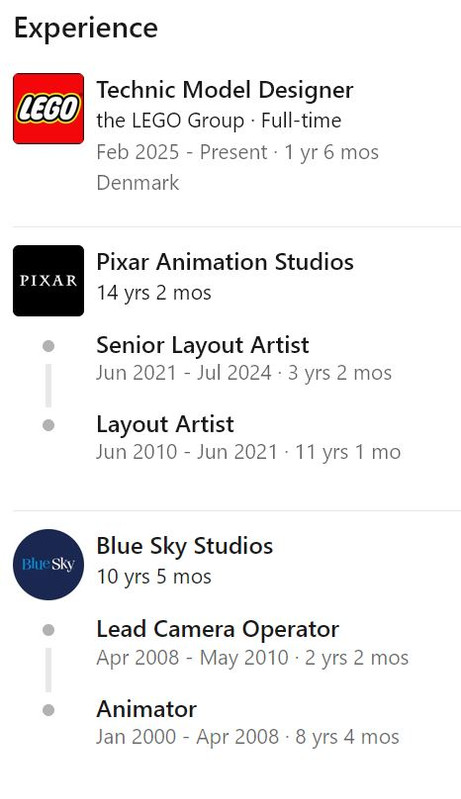Select the Senior Layout Artist timeline bullet

tap(48, 347)
